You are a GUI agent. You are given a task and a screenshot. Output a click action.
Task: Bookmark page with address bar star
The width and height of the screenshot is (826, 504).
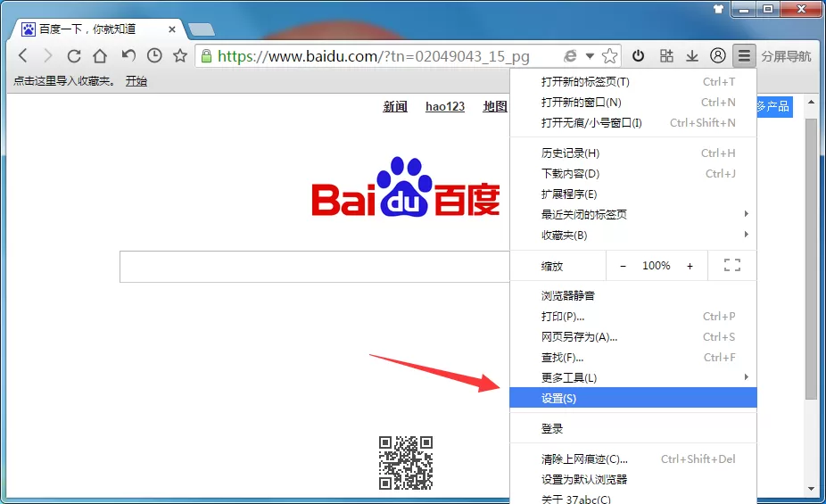(609, 55)
